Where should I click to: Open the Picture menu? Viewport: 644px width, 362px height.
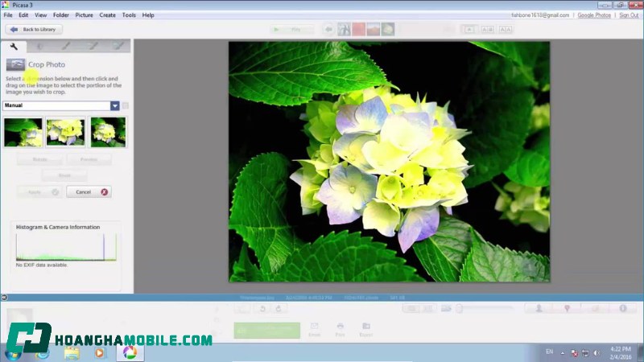84,15
